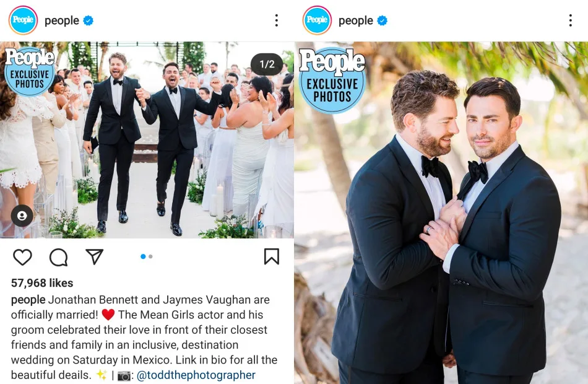Click the verified badge beside right people username

click(x=382, y=20)
